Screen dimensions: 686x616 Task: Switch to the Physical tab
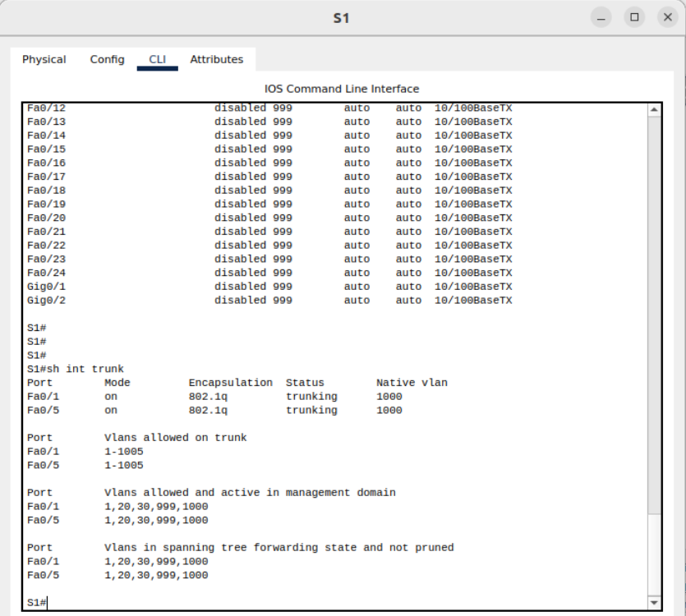44,59
